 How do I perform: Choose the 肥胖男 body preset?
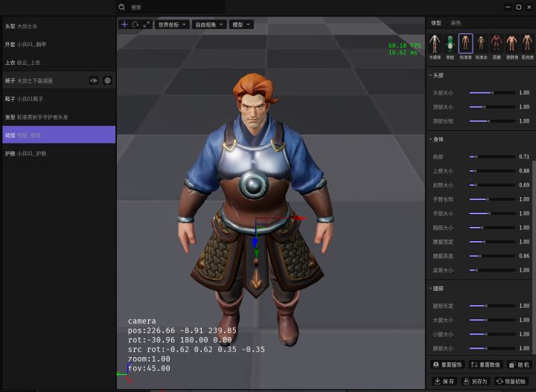pos(511,47)
